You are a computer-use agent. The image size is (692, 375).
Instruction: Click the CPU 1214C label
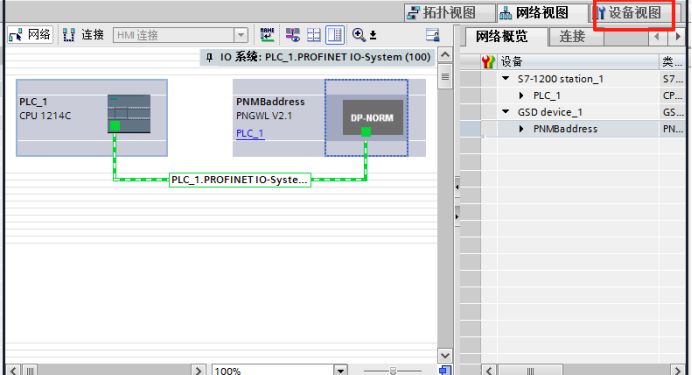click(x=45, y=116)
